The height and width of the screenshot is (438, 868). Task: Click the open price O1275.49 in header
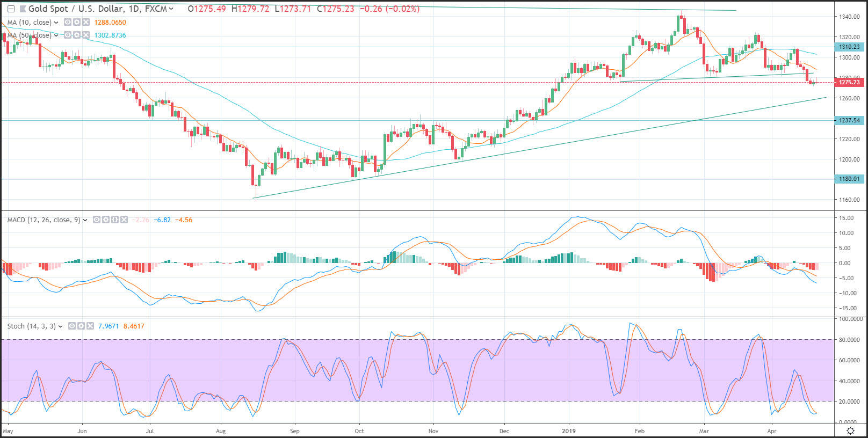(x=207, y=9)
